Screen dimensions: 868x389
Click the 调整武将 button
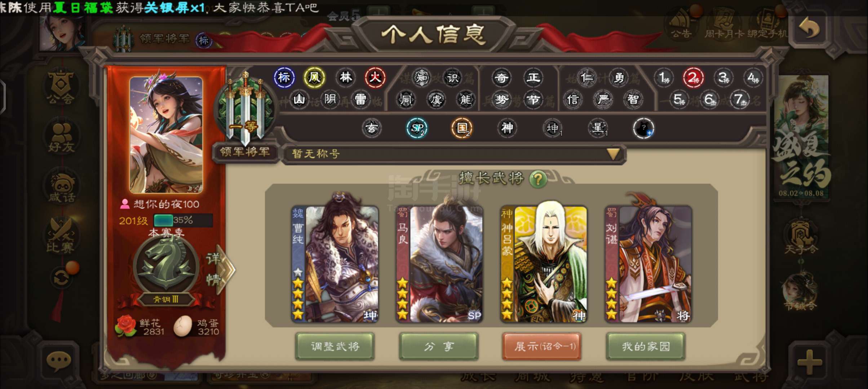[x=335, y=346]
